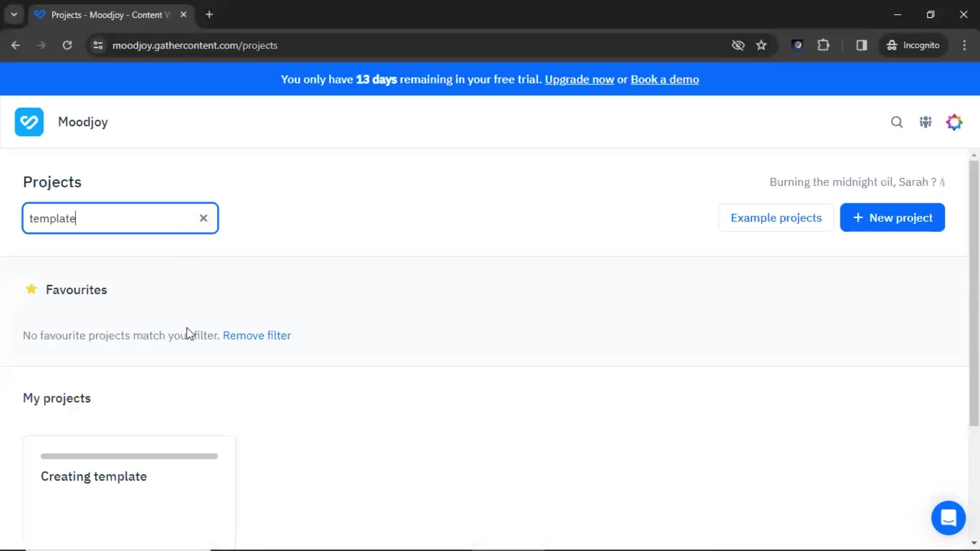Clear the template search filter
Viewport: 980px width, 551px height.
(204, 218)
